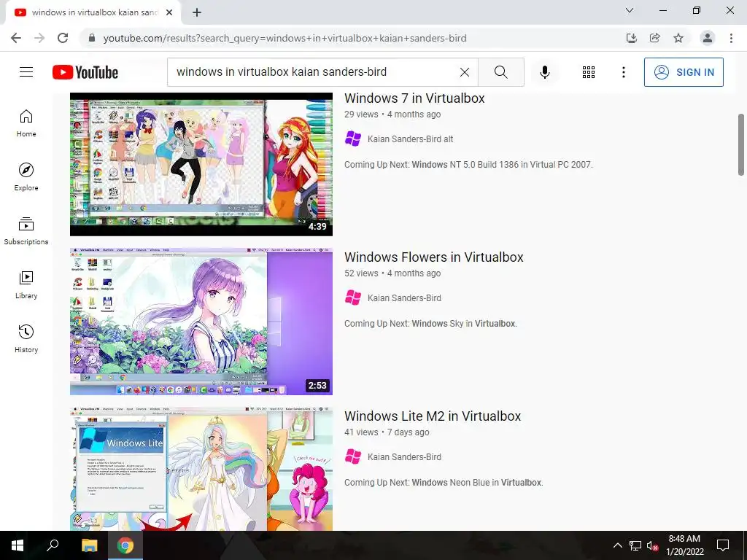Open Chrome profile avatar
The height and width of the screenshot is (560, 747).
tap(708, 38)
